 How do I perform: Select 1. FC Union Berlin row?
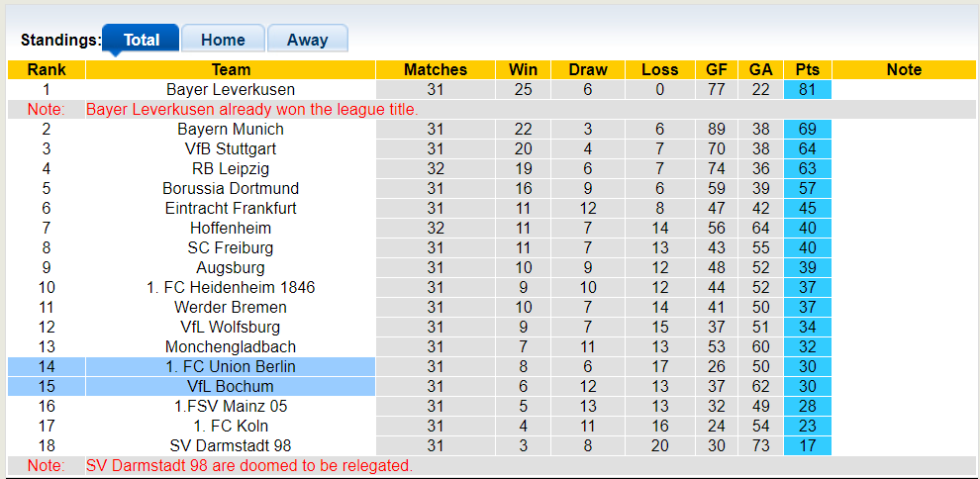pyautogui.click(x=231, y=366)
